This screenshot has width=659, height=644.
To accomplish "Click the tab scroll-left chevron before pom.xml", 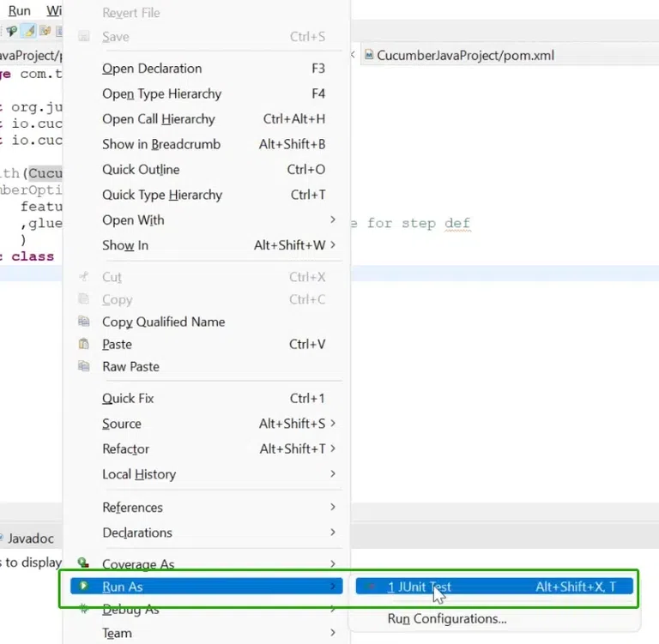I will click(x=353, y=55).
